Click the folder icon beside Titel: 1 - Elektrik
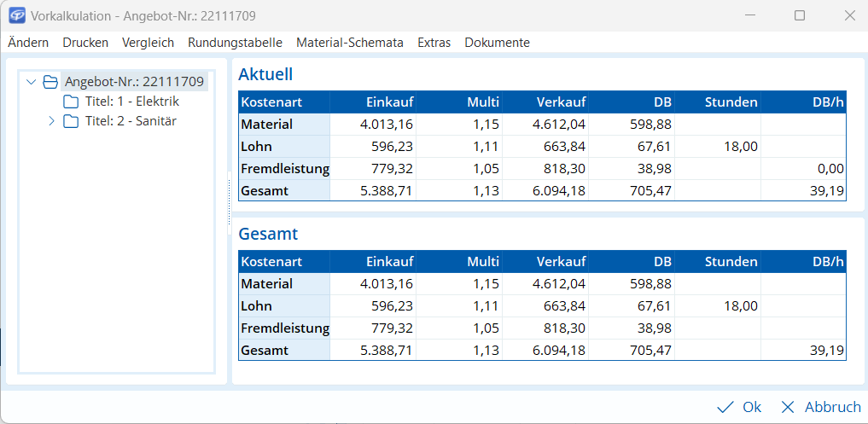 click(71, 102)
